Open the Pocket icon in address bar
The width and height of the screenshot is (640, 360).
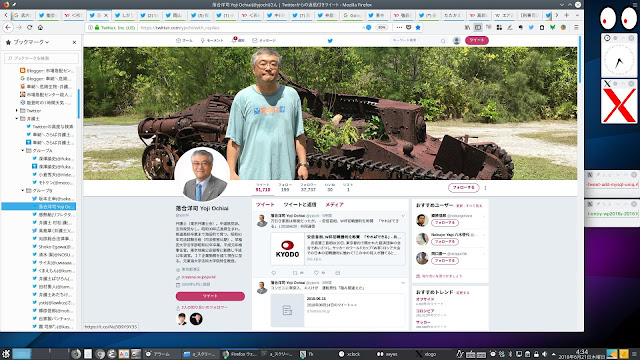tap(409, 27)
